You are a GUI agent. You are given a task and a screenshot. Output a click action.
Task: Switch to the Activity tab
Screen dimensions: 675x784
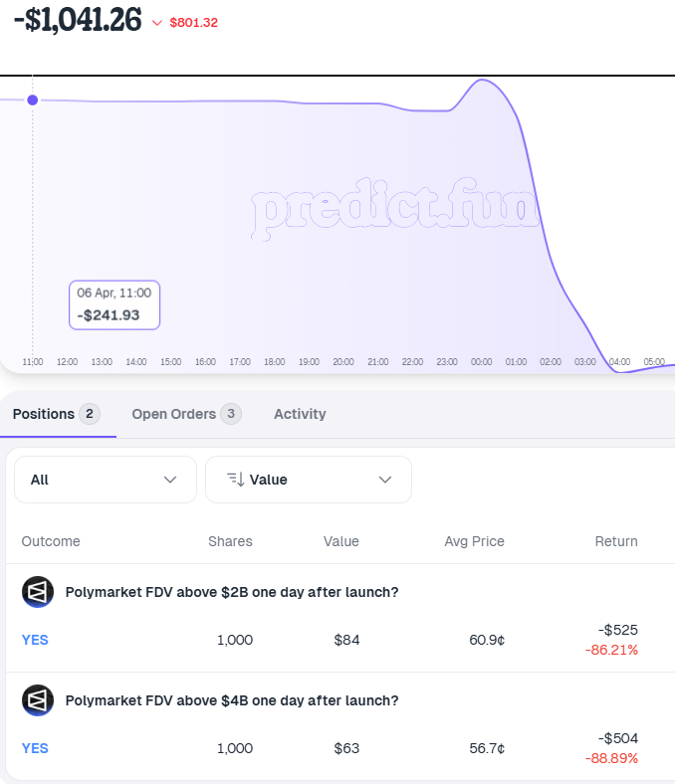(300, 414)
